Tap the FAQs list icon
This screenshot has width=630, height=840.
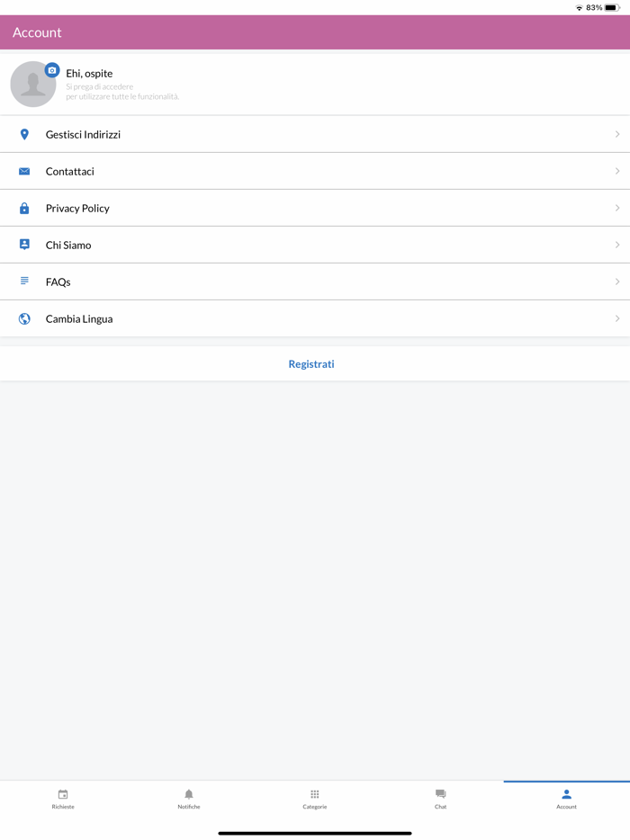[x=23, y=281]
